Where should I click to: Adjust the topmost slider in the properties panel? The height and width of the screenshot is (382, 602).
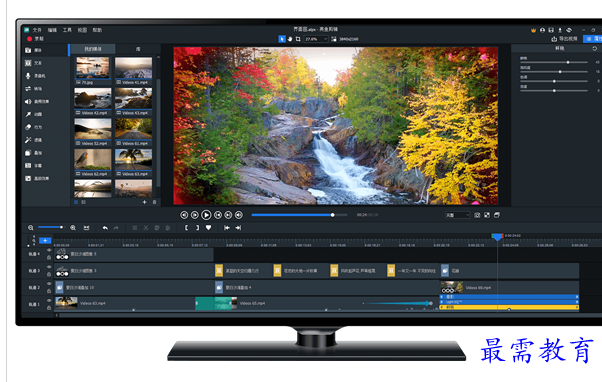(554, 62)
